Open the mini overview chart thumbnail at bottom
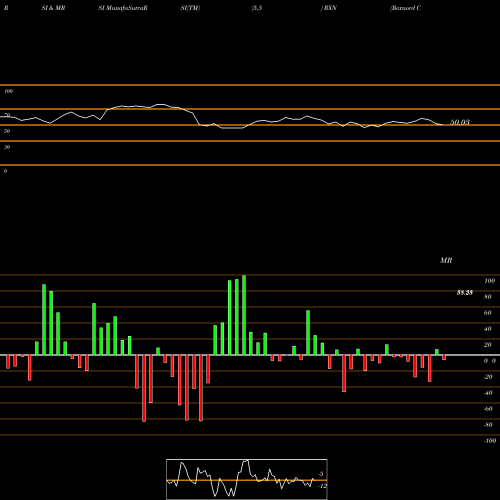Screen dimensions: 500x500 pos(247,479)
